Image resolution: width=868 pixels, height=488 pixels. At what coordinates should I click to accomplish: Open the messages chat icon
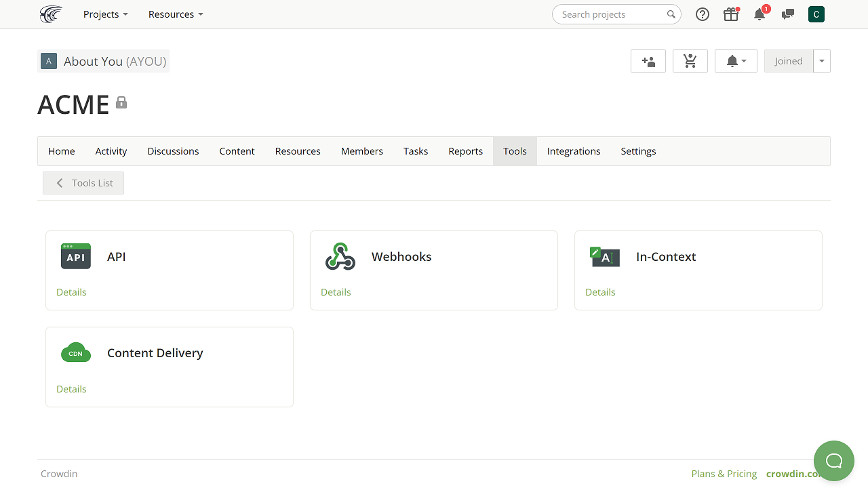pos(788,14)
